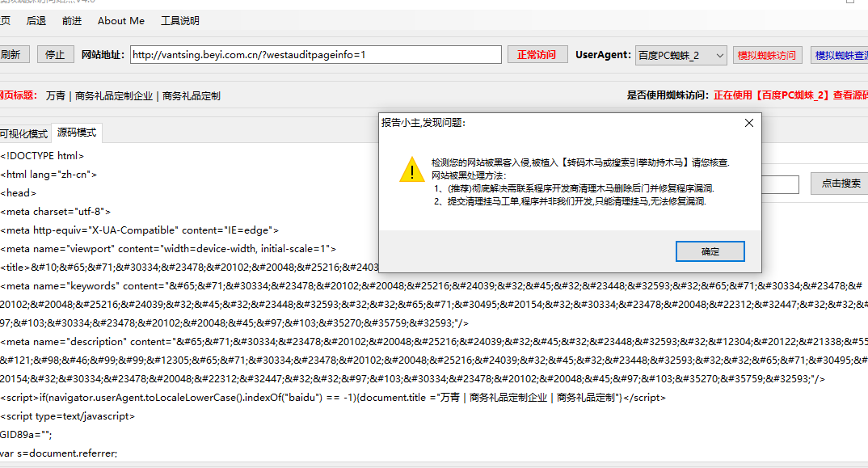This screenshot has width=868, height=468.
Task: Click the yellow warning icon in dialog
Action: (x=411, y=169)
